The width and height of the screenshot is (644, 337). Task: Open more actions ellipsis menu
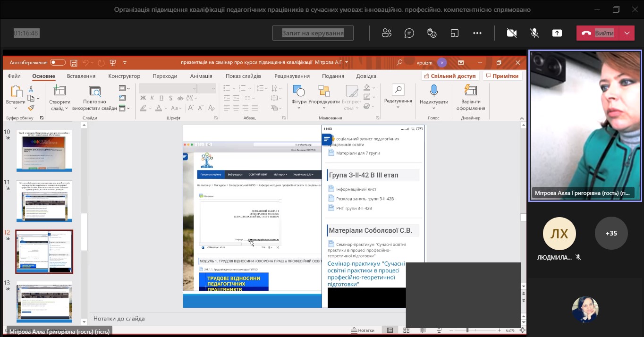[477, 33]
